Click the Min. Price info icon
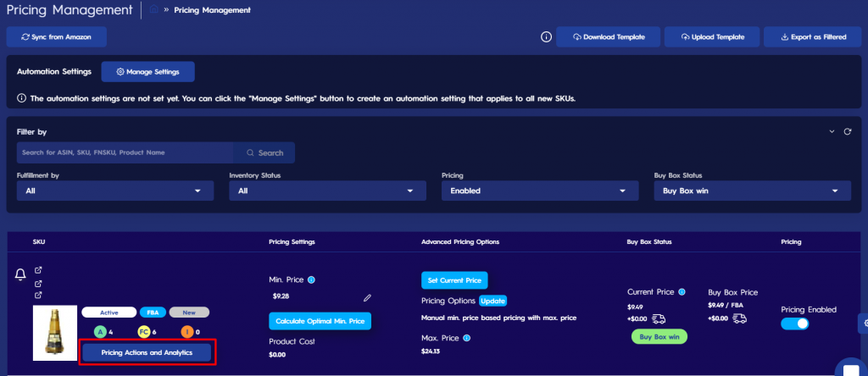868x376 pixels. (311, 279)
